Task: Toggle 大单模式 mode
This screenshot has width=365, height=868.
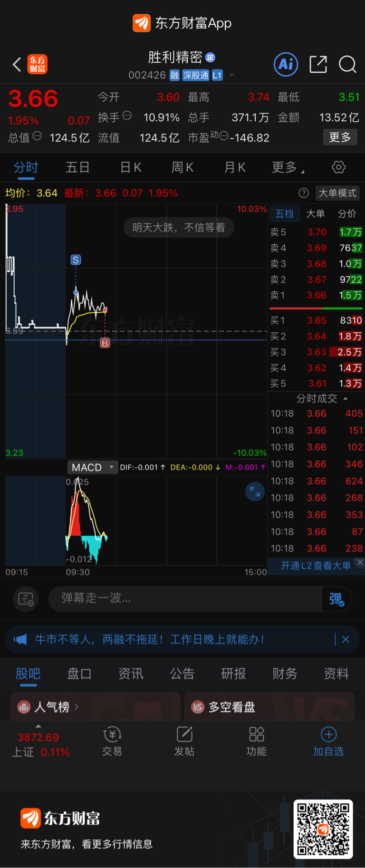Action: click(337, 193)
